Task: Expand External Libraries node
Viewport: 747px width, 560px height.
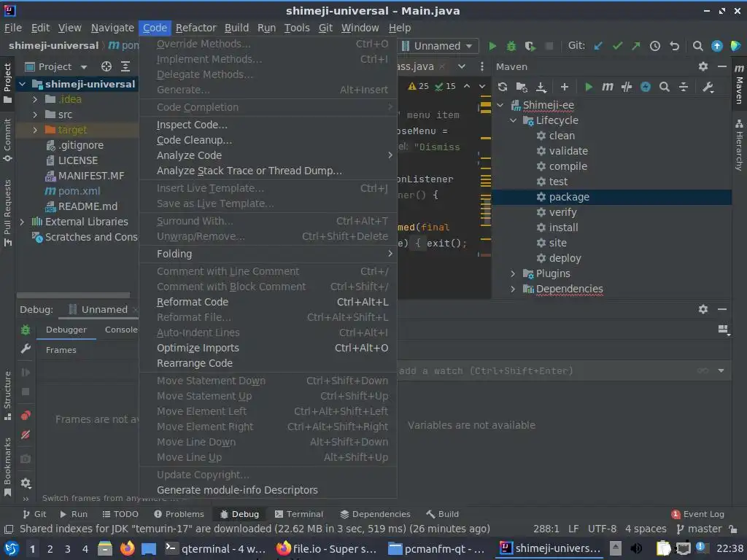Action: (x=22, y=222)
